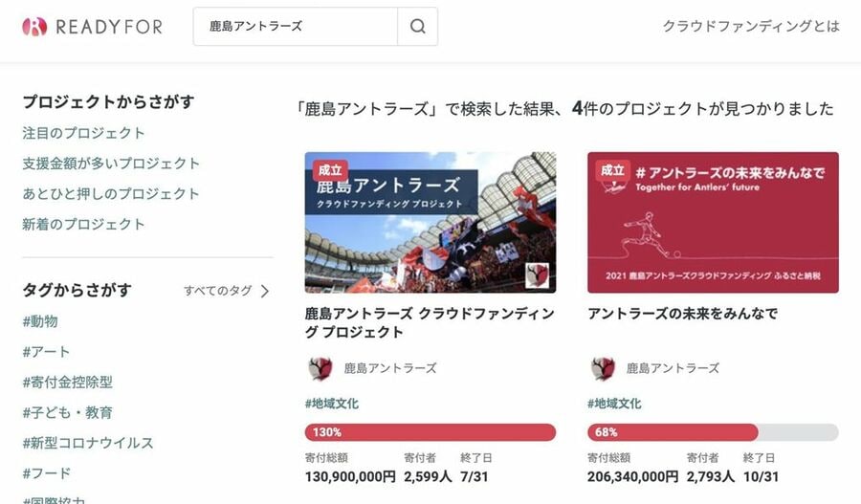
Task: Click the 成立 badge on red project card
Action: pyautogui.click(x=613, y=170)
